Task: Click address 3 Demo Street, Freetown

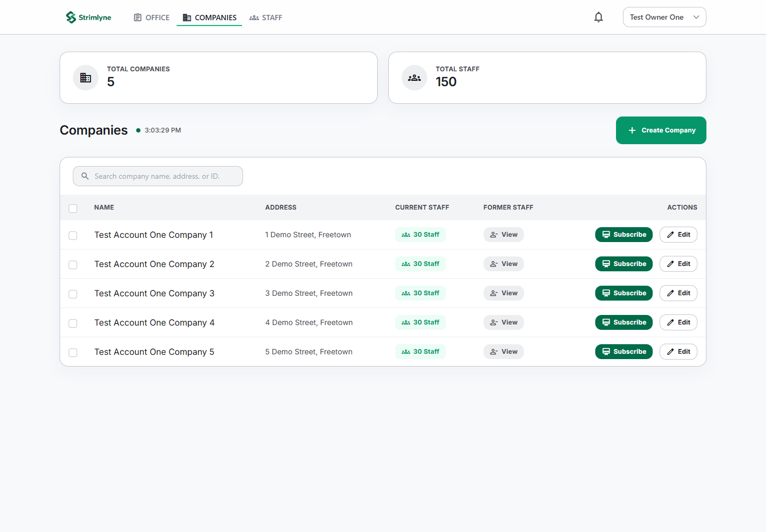Action: [309, 293]
